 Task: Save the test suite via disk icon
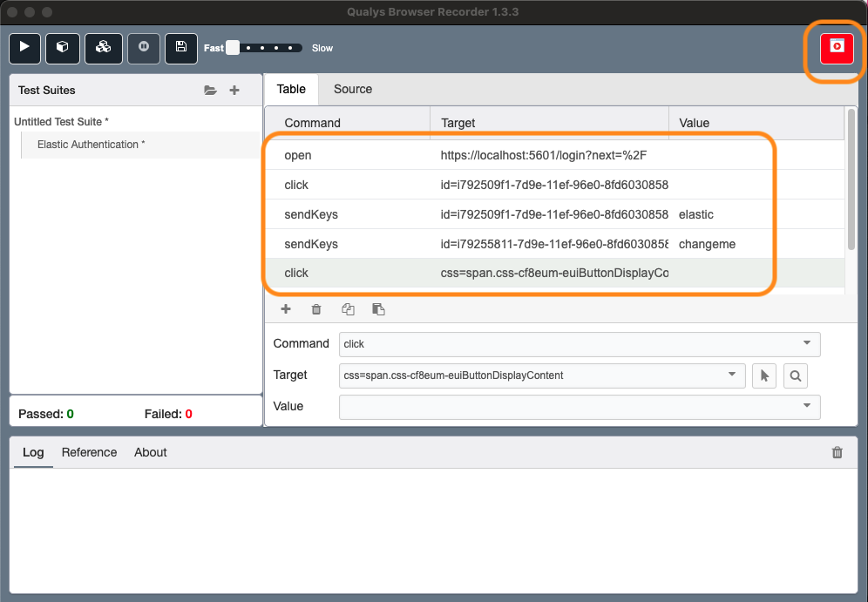180,48
